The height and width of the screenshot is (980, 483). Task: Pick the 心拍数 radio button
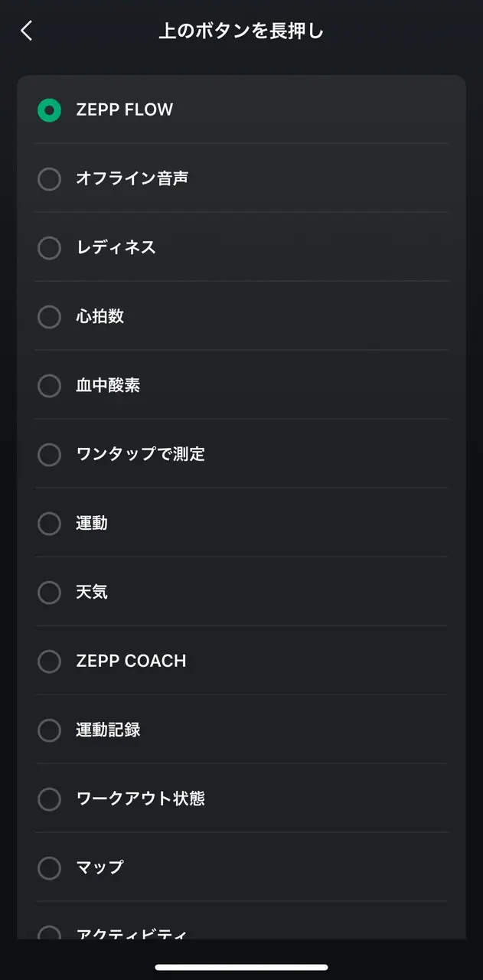tap(49, 317)
